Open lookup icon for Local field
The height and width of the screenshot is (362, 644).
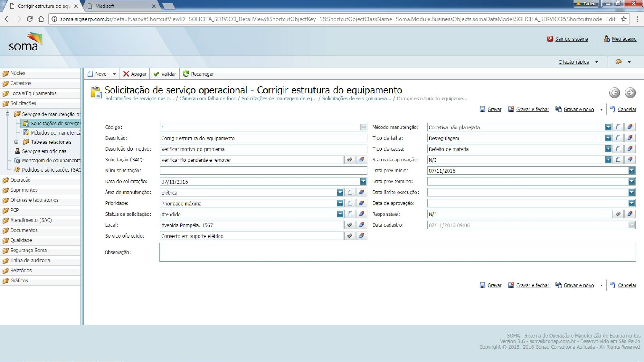click(x=350, y=225)
